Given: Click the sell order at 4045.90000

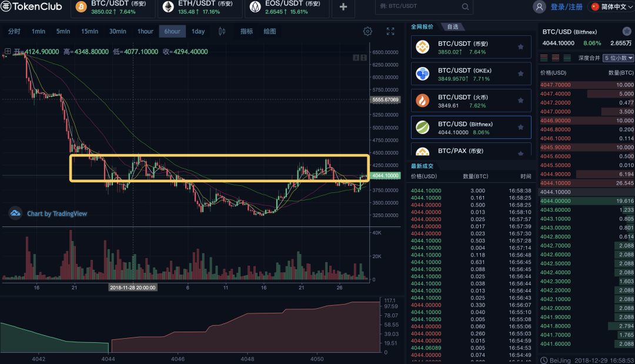Looking at the screenshot, I should 587,147.
